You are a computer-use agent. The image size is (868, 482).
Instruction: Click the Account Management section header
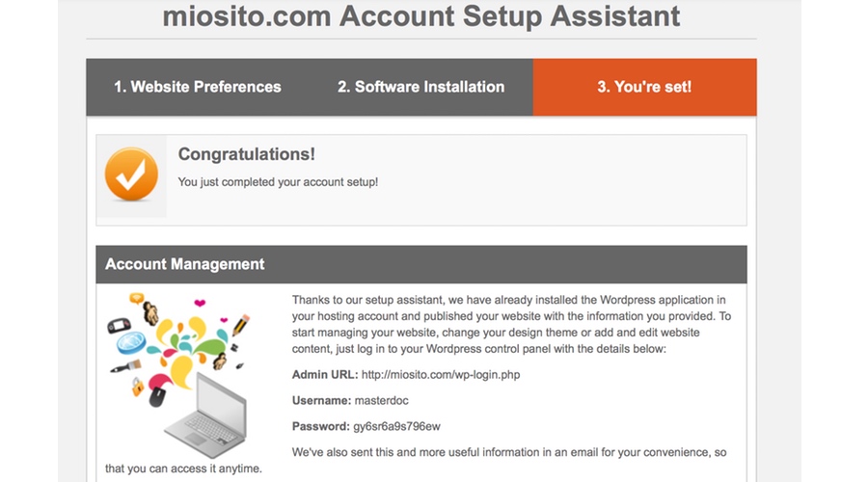(421, 264)
